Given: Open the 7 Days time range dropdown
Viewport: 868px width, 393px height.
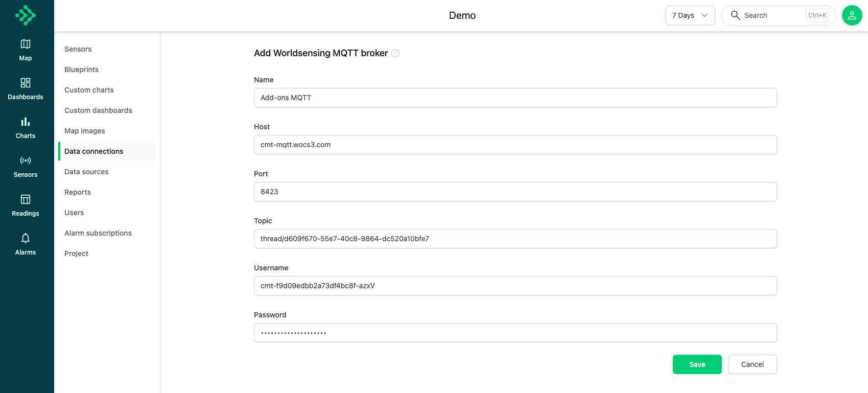Looking at the screenshot, I should tap(690, 15).
